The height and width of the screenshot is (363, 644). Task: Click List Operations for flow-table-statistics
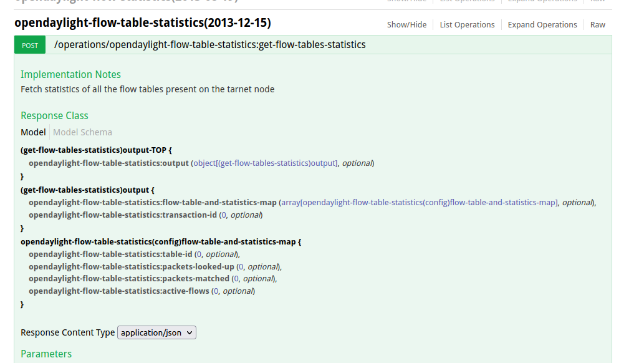[x=467, y=25]
